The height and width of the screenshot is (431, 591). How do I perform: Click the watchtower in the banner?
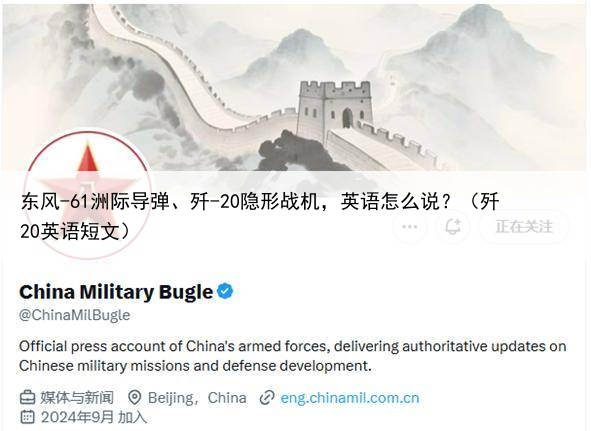[334, 108]
